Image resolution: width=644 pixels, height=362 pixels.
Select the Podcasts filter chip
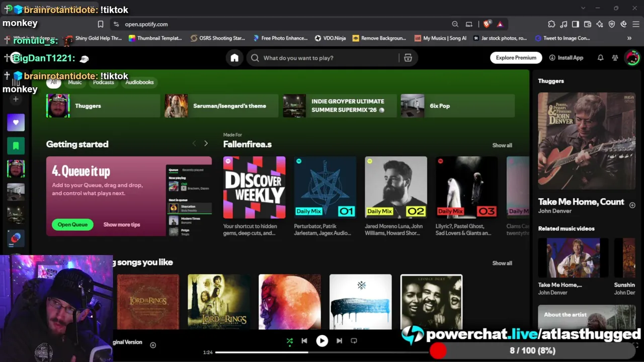coord(104,82)
